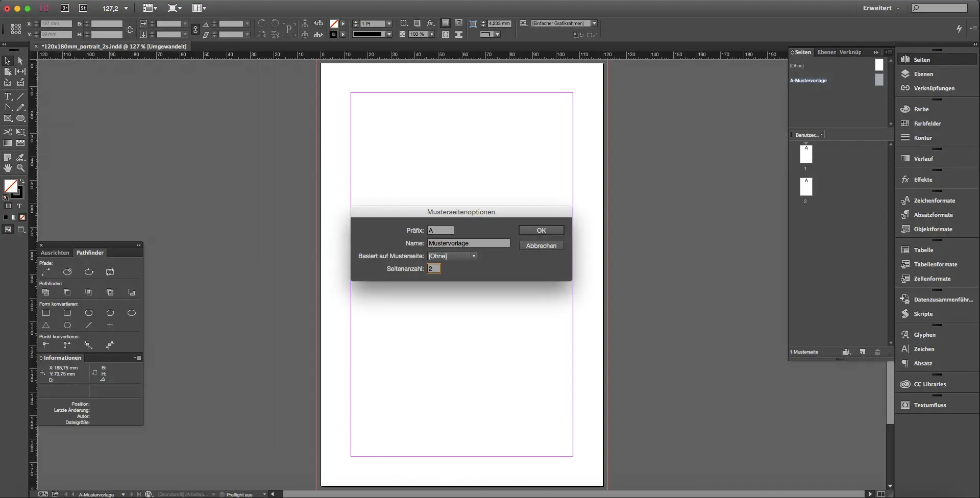Open the CC Libraries panel

[929, 384]
